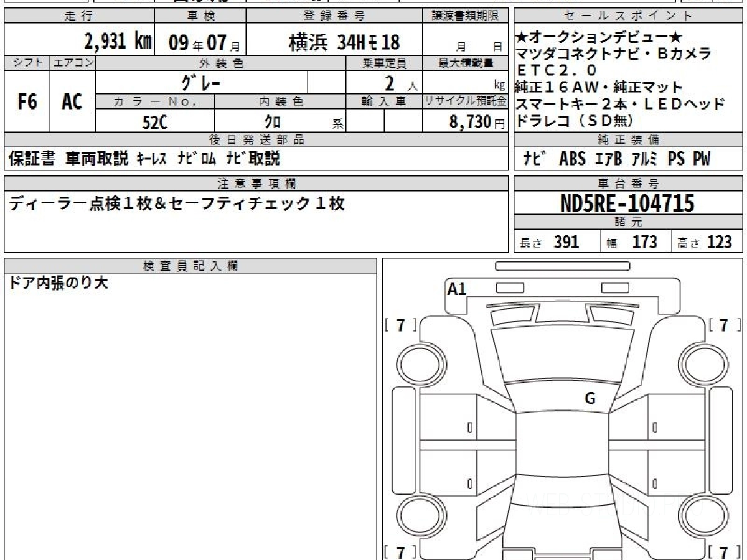Click the 注意事項欄 section header
This screenshot has height=560, width=747.
point(256,183)
